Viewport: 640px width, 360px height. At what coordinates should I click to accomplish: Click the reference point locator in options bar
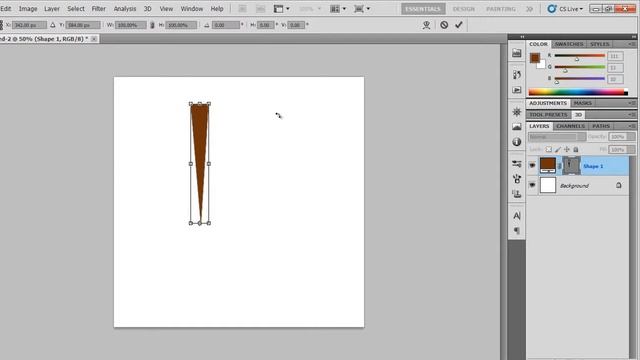click(1, 25)
